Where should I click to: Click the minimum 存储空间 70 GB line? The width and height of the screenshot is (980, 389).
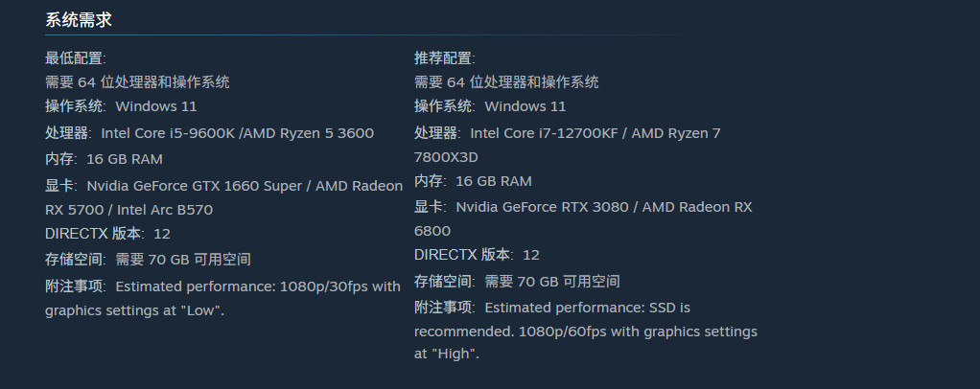coord(148,259)
